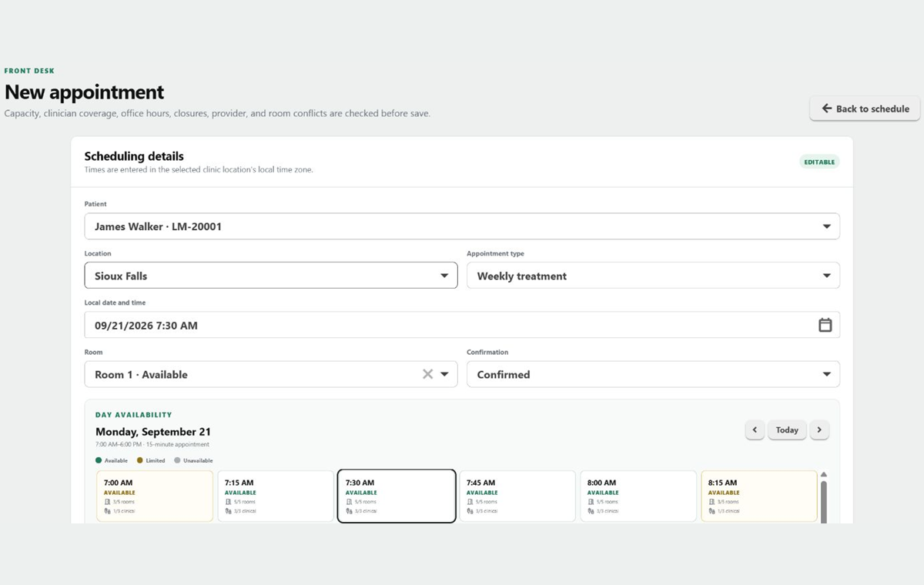Click the Back to schedule button

point(865,109)
